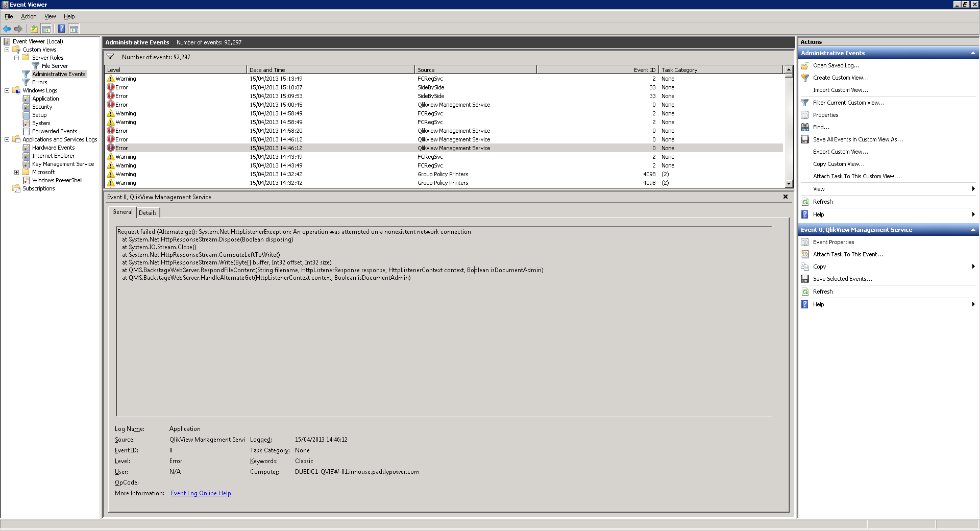The width and height of the screenshot is (980, 531).
Task: Click the Security log icon in tree
Action: point(26,107)
